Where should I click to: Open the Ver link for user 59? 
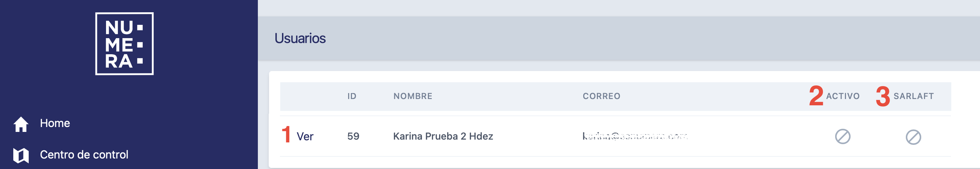pyautogui.click(x=305, y=137)
